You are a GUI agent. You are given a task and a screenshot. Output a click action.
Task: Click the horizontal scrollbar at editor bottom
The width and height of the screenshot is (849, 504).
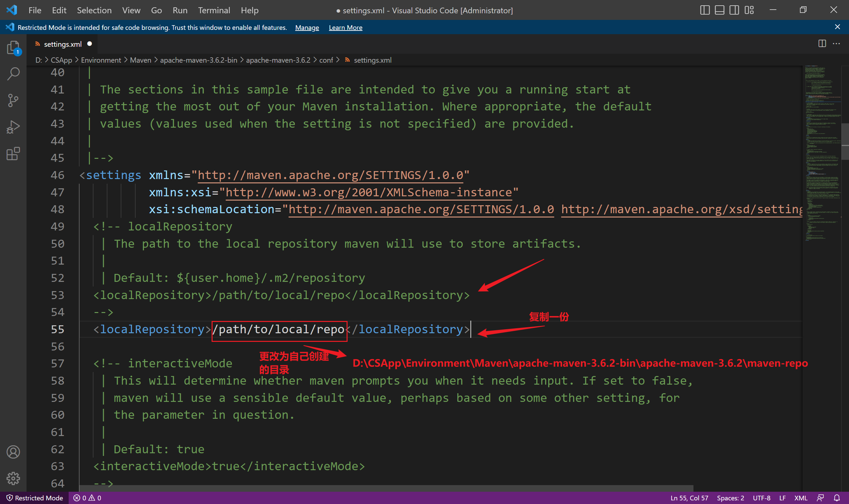click(386, 488)
